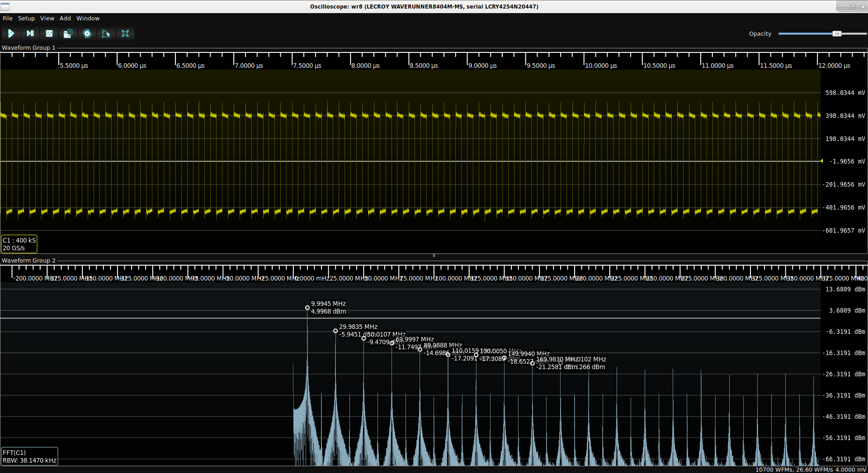The image size is (868, 473).
Task: Click the -401.9656 mV axis label
Action: pos(844,208)
